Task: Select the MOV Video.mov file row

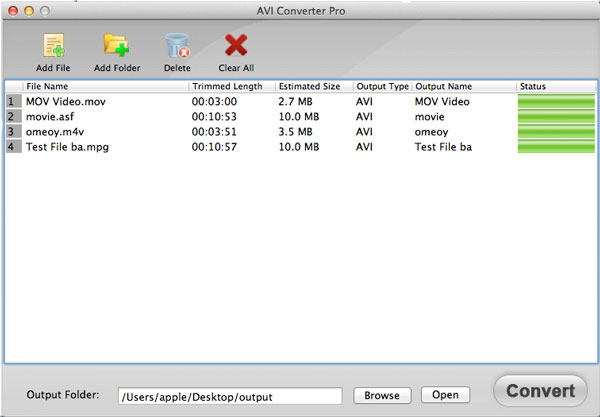Action: (300, 101)
